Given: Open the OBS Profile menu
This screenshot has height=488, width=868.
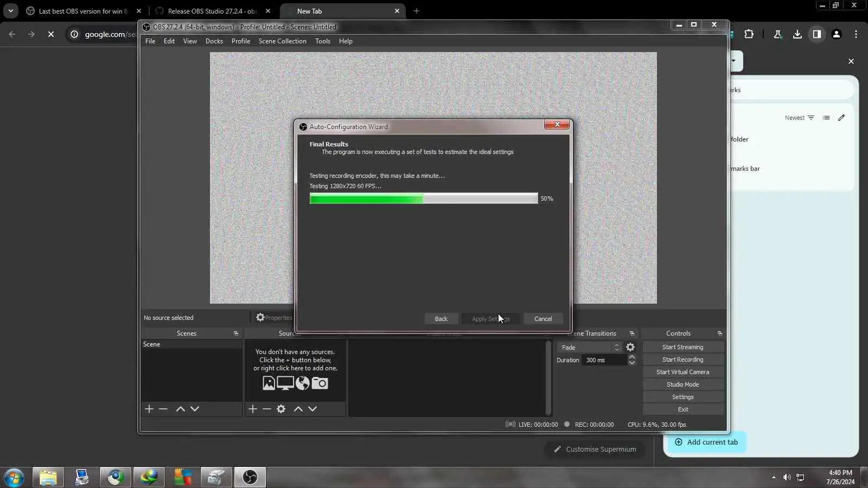Looking at the screenshot, I should tap(241, 41).
